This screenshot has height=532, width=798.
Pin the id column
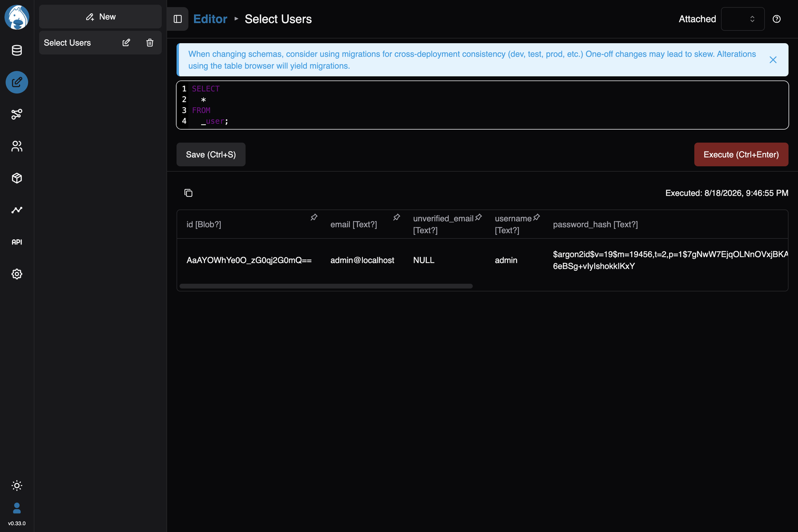coord(314,217)
